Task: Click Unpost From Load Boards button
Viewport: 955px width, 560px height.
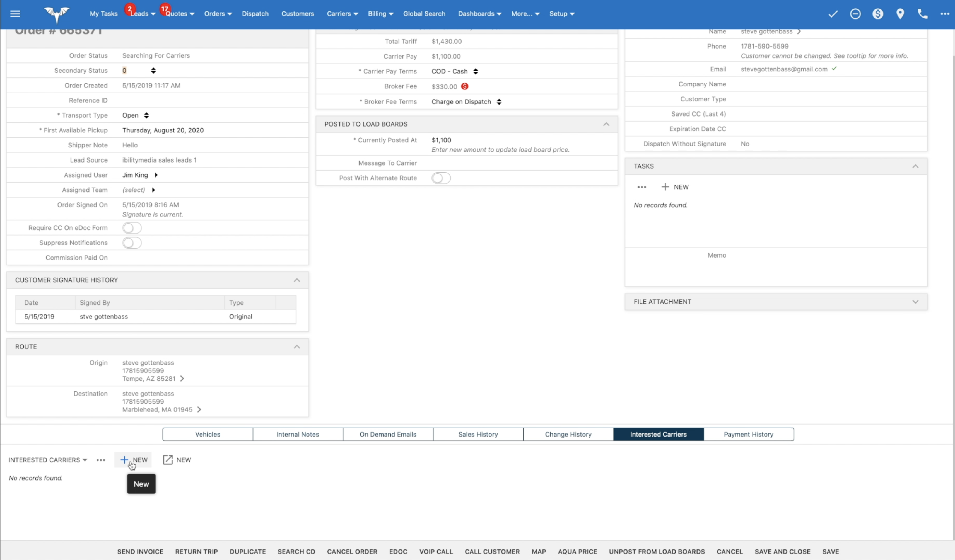Action: (656, 551)
